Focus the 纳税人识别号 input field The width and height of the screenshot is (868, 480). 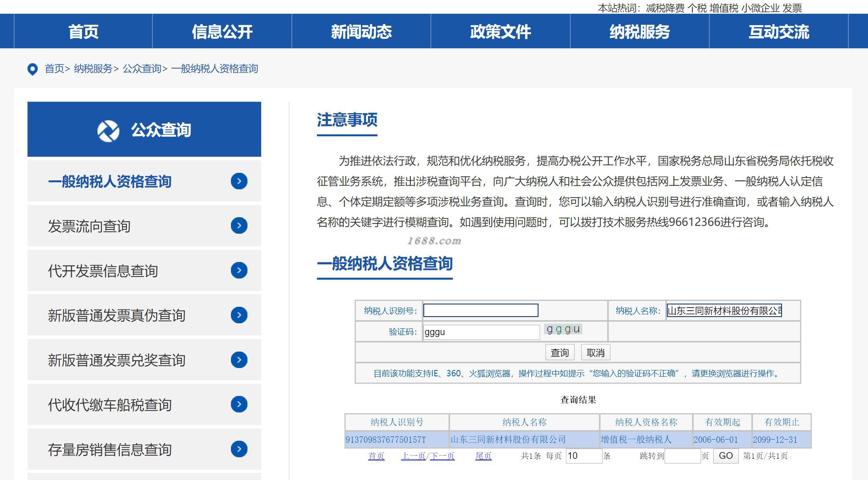coord(480,311)
